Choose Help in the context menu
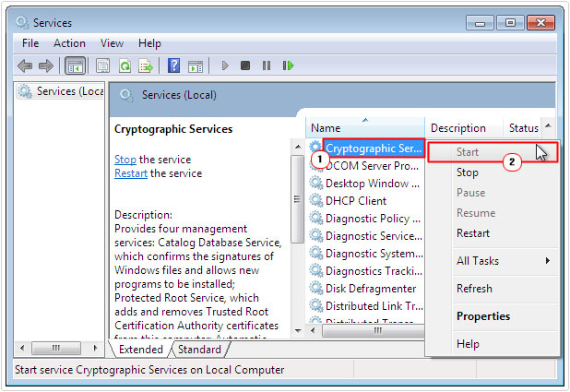570x392 pixels. [493, 344]
